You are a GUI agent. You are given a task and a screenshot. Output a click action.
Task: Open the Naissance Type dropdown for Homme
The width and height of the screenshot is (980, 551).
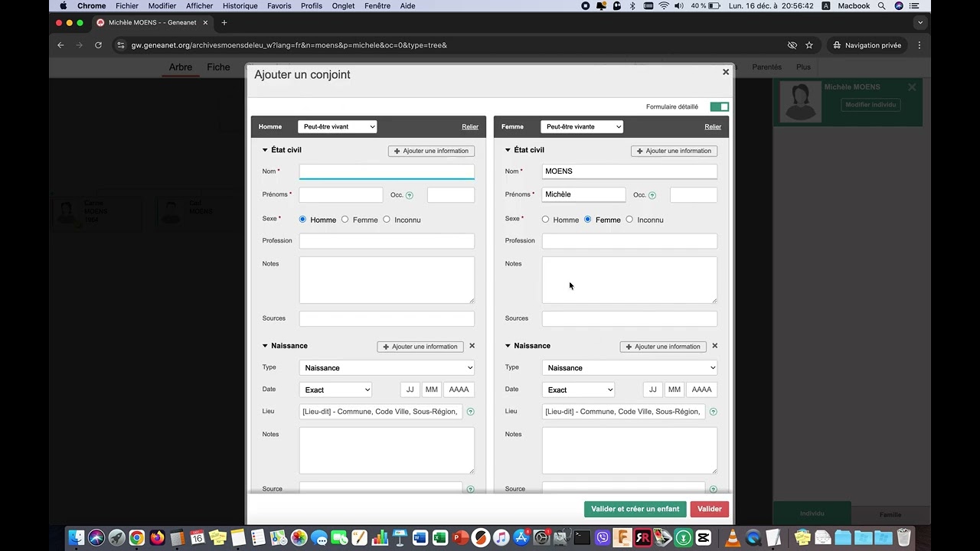click(x=387, y=368)
